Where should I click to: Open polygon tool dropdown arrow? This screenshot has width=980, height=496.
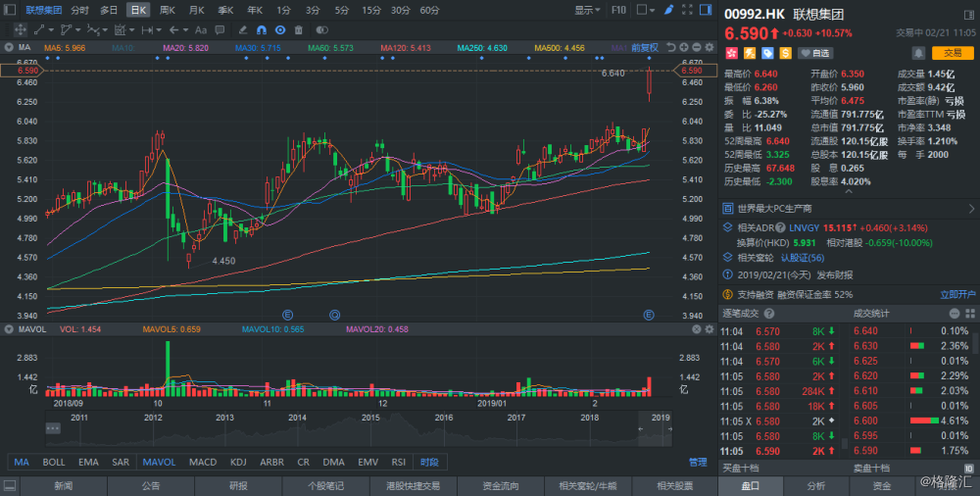78,30
